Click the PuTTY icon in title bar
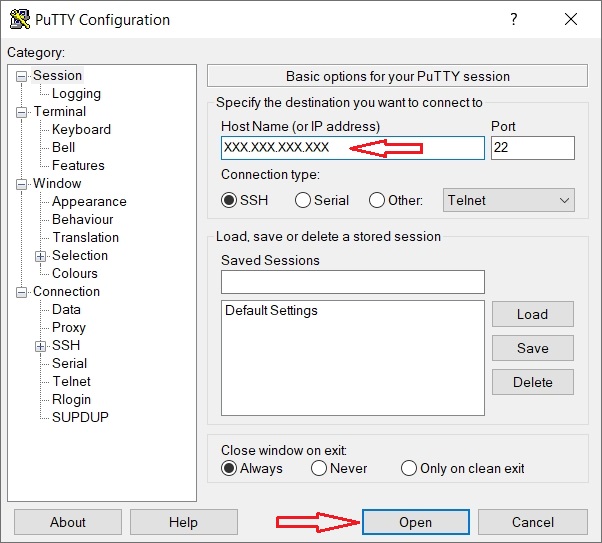Image resolution: width=602 pixels, height=543 pixels. click(18, 19)
